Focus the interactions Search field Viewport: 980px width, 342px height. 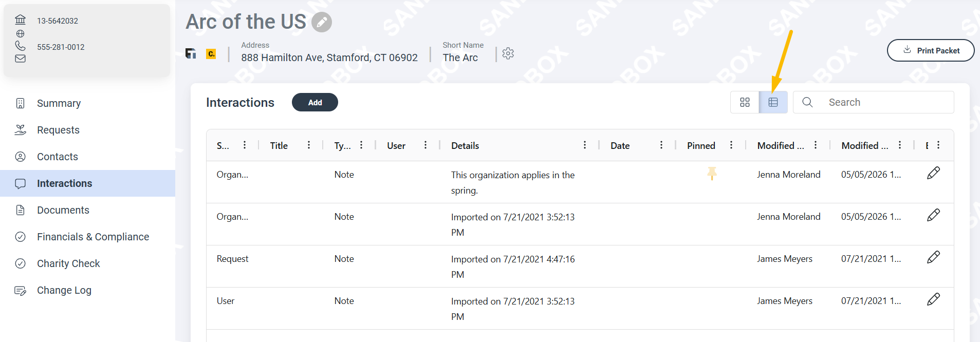click(874, 102)
